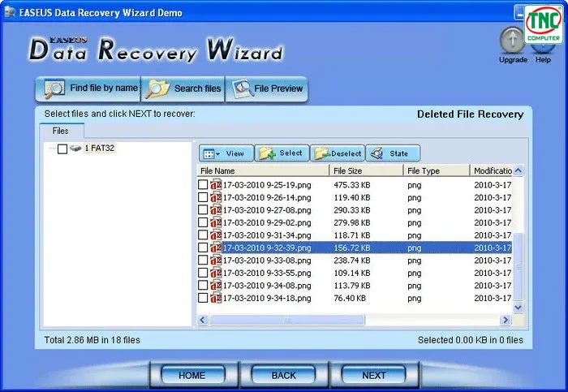The height and width of the screenshot is (392, 568).
Task: Click the horizontal scroll right arrow
Action: pyautogui.click(x=505, y=320)
